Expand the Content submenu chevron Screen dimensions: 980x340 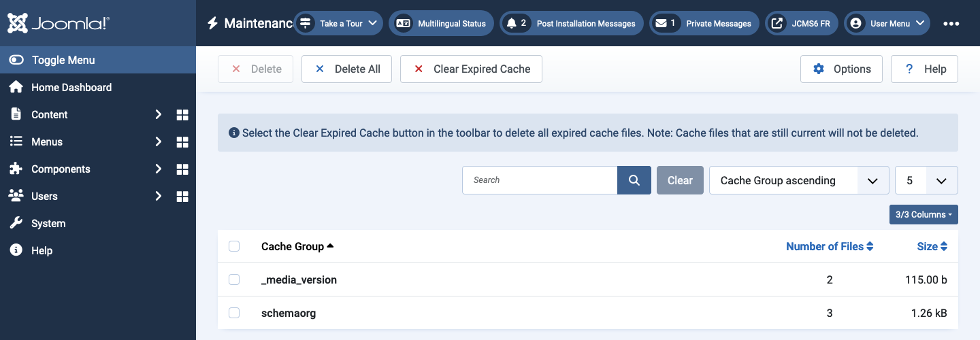[x=158, y=114]
